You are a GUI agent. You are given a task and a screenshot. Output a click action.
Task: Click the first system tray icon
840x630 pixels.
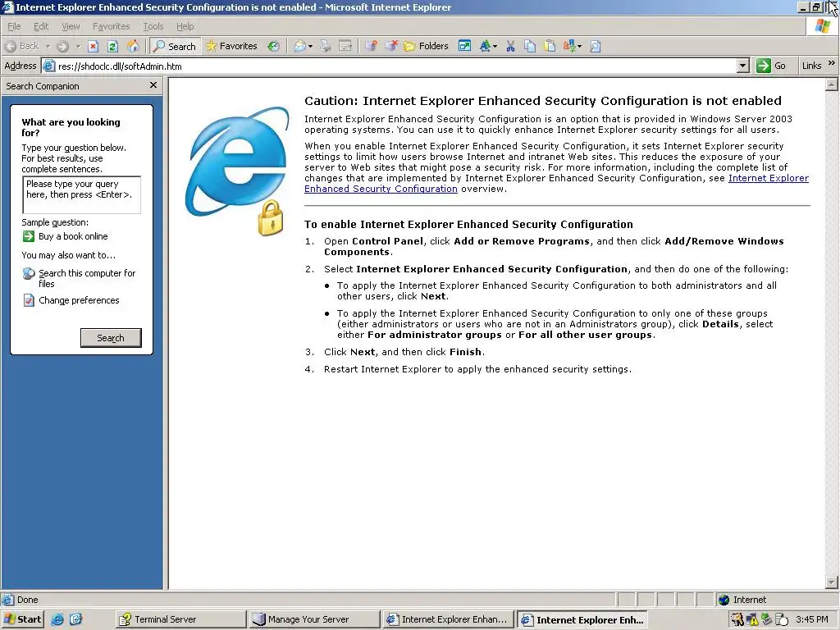(737, 620)
